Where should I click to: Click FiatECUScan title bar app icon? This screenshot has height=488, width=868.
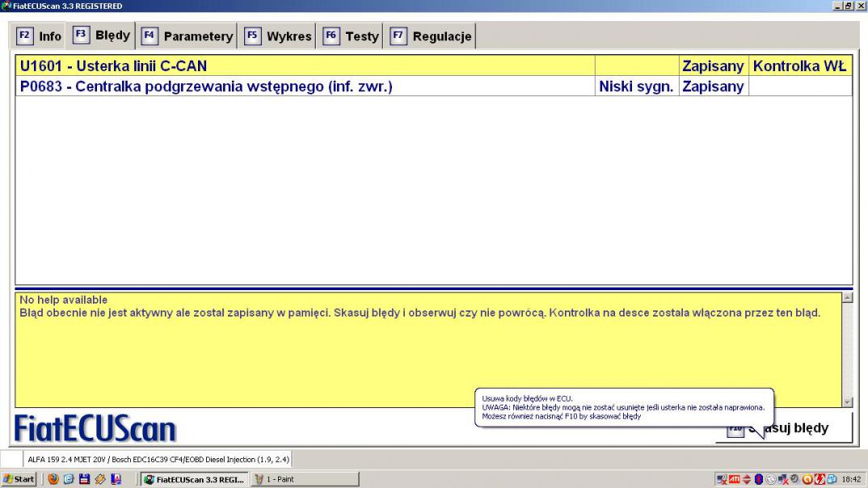click(x=6, y=6)
